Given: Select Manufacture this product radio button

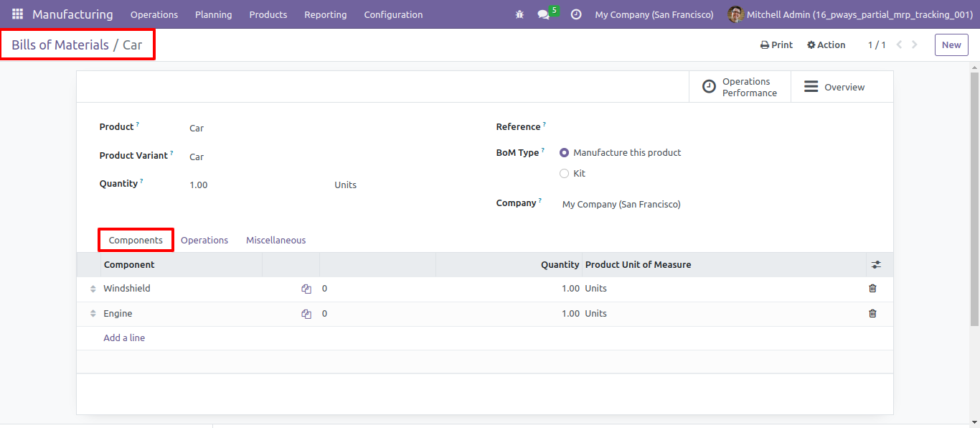Looking at the screenshot, I should 564,153.
